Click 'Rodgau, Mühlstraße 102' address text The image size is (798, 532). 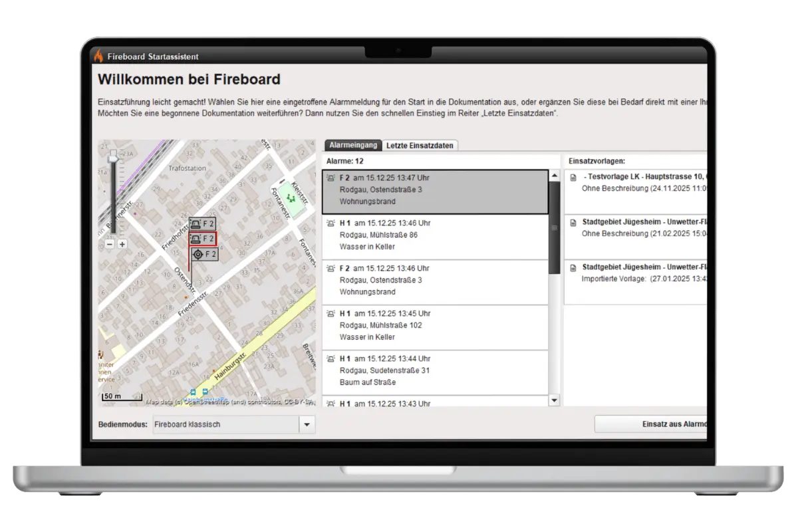(x=380, y=325)
